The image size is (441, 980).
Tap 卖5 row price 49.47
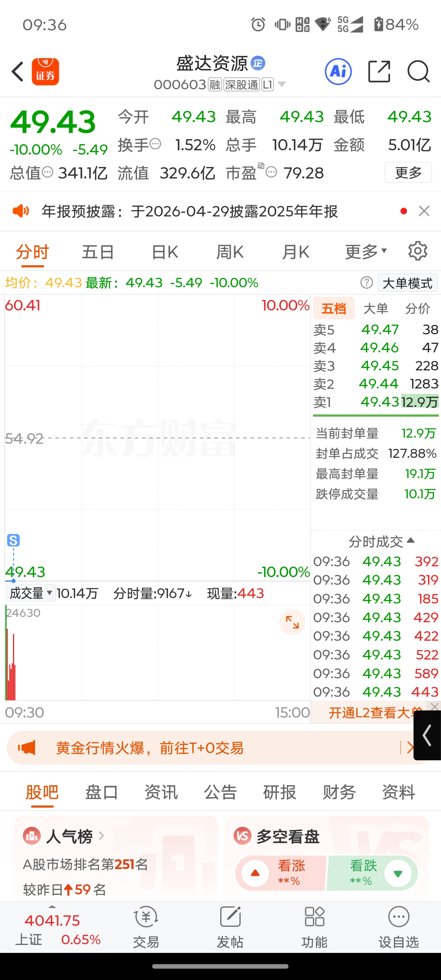380,329
